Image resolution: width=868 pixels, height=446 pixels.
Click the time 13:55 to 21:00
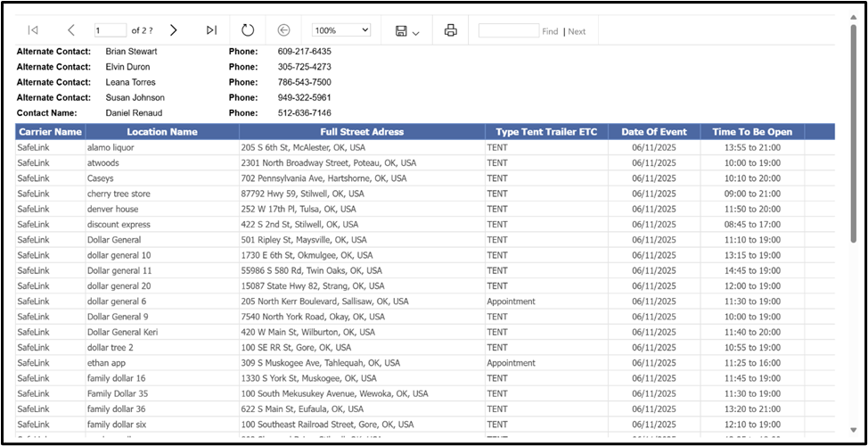pyautogui.click(x=752, y=148)
